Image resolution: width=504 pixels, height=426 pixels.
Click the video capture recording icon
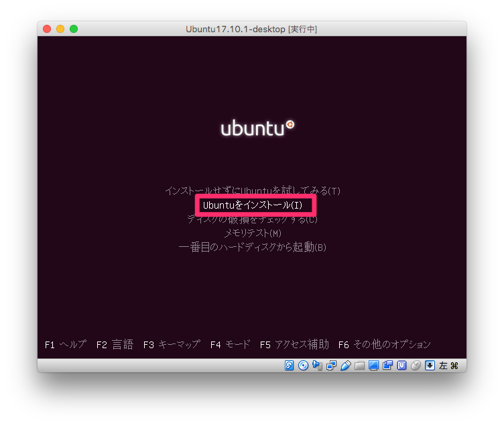[387, 366]
